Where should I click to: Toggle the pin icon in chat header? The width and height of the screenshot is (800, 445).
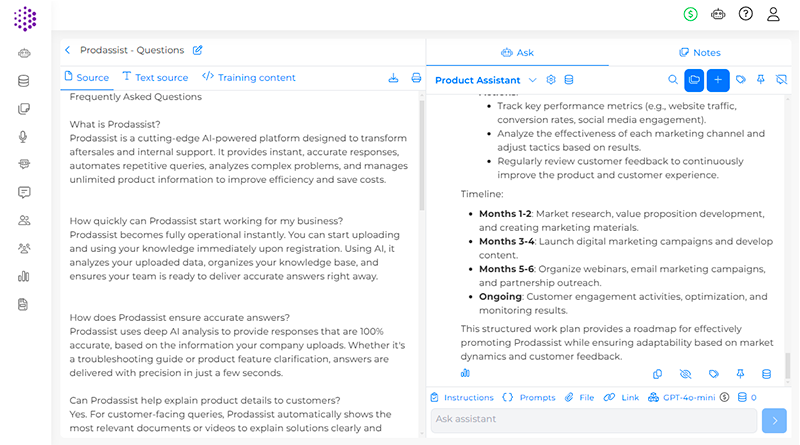(761, 80)
